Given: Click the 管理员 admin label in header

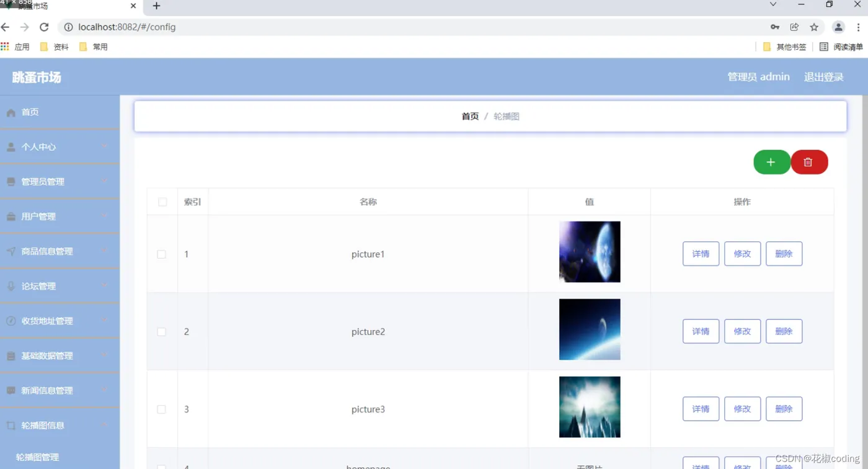Looking at the screenshot, I should (759, 77).
